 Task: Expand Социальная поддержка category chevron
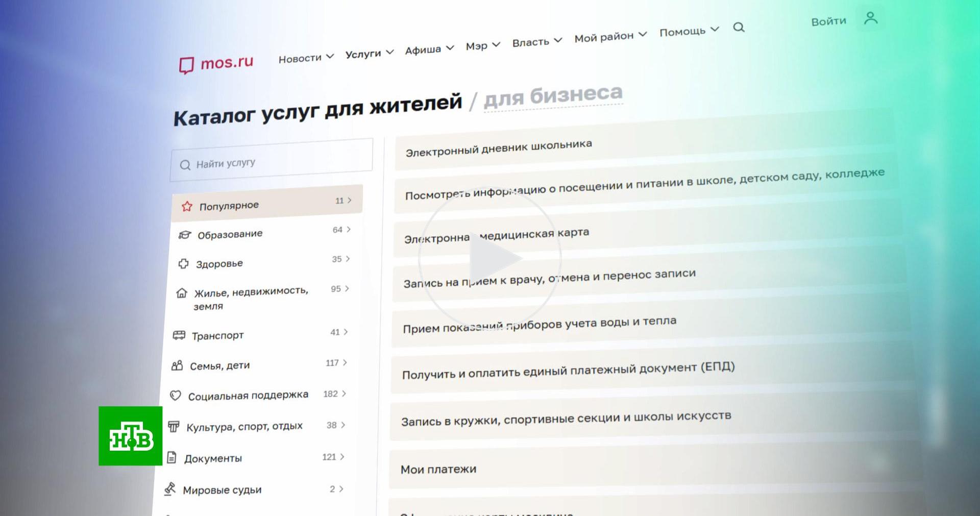pos(344,394)
